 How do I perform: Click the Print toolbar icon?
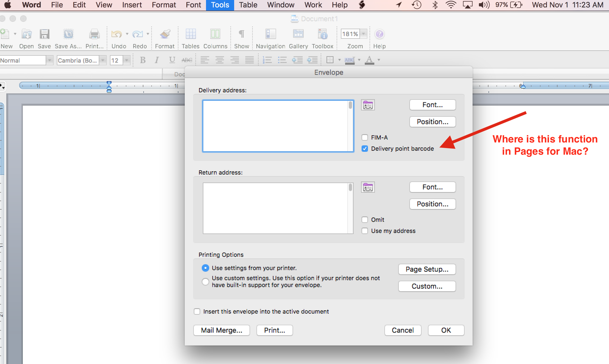click(x=94, y=34)
